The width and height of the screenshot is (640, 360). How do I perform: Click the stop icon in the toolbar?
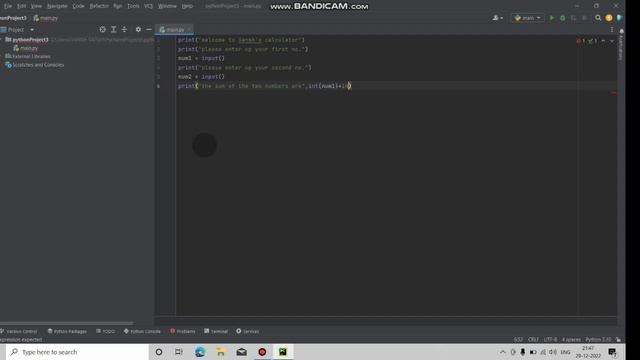[x=584, y=18]
